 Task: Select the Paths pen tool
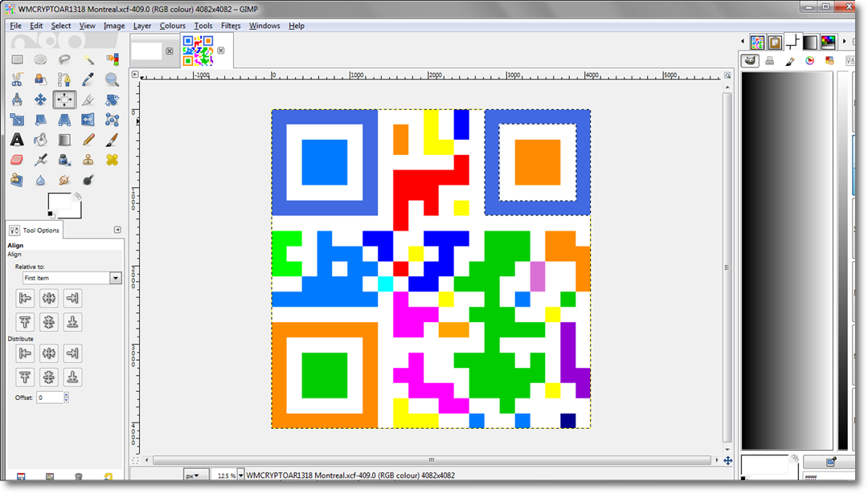[x=64, y=80]
